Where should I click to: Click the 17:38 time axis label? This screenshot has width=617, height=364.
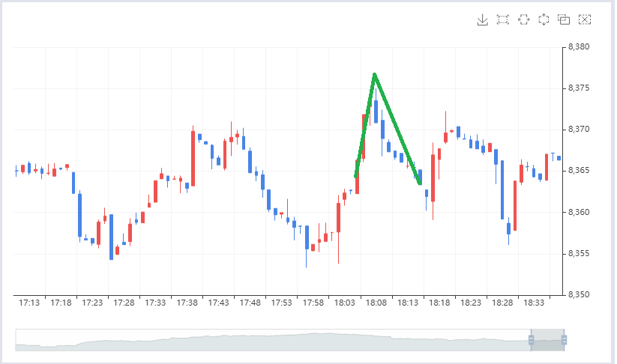[187, 303]
